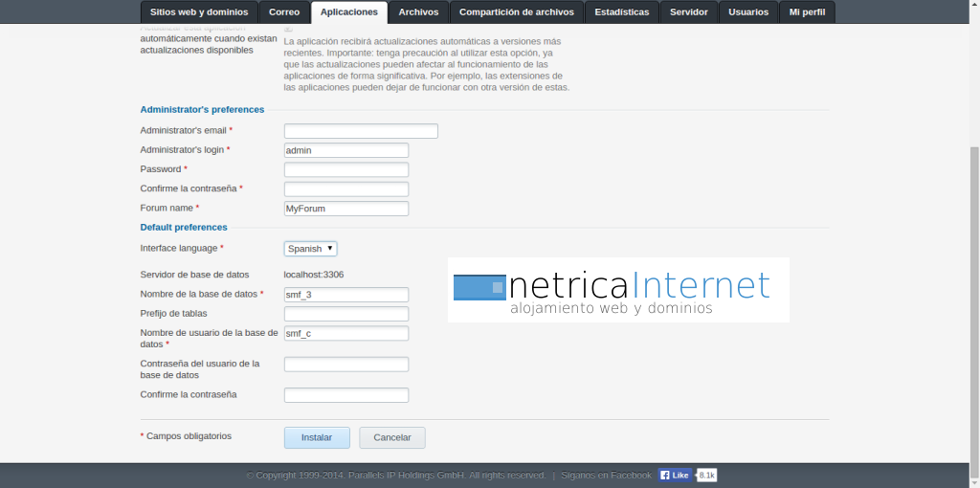Click the database username field containing smf_c
The image size is (980, 488).
coord(346,334)
